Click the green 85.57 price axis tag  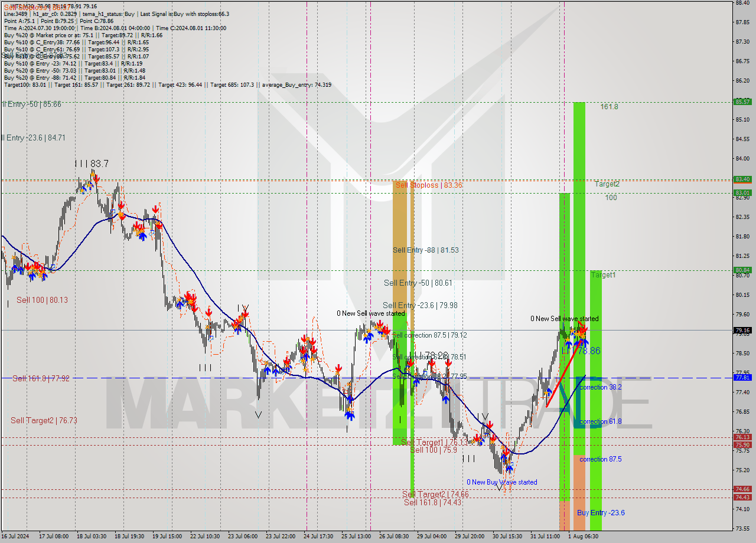pos(742,102)
